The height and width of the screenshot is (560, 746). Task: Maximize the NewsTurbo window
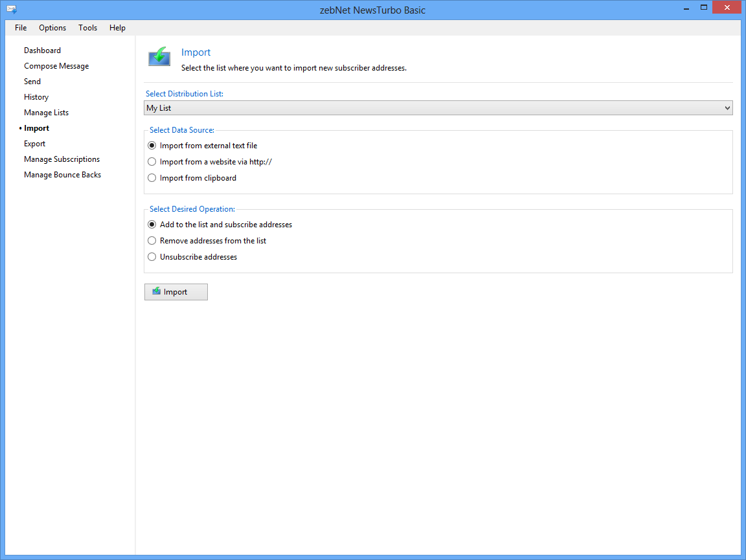point(704,8)
